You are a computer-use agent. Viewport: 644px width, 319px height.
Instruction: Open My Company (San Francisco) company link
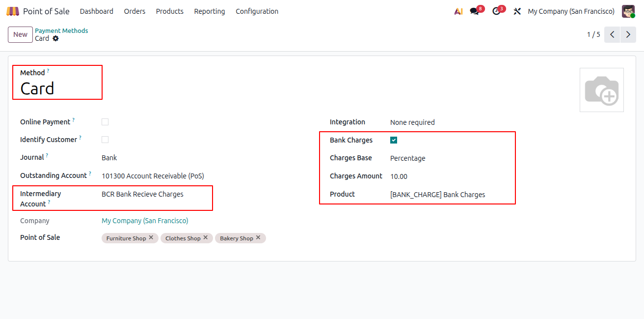(x=145, y=221)
